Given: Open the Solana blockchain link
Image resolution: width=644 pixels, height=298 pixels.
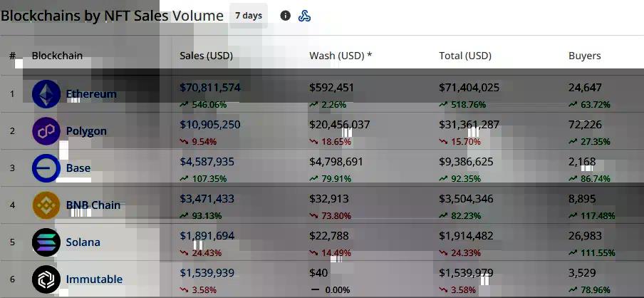Looking at the screenshot, I should tap(83, 242).
